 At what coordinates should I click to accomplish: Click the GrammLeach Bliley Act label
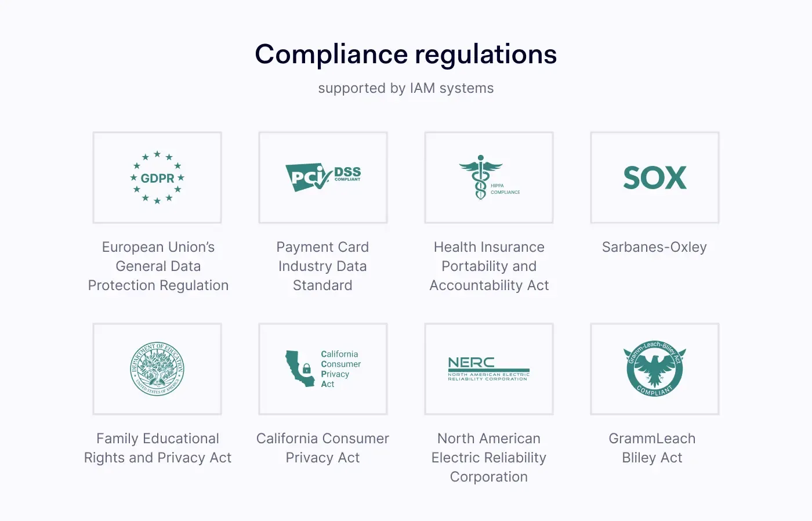652,448
